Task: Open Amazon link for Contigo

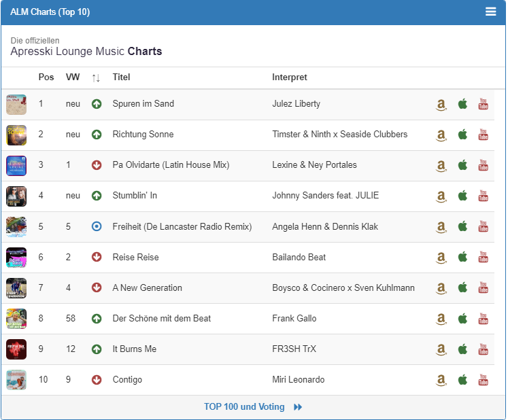Action: [x=441, y=380]
